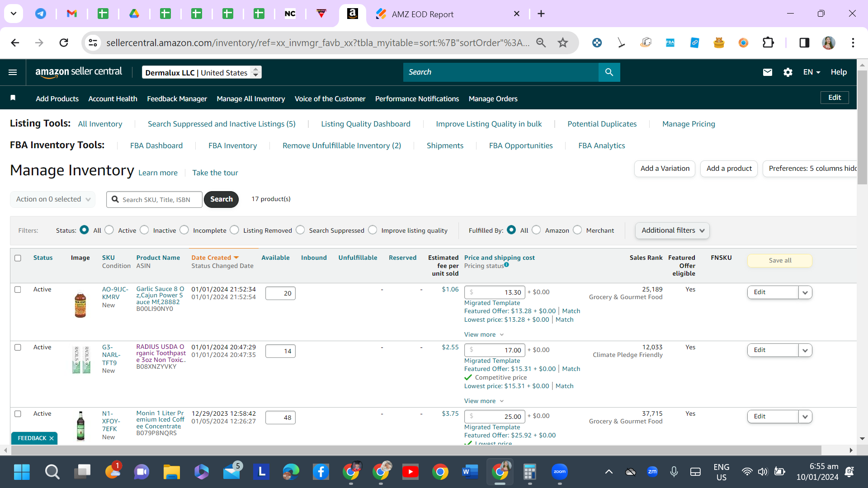The image size is (868, 488).
Task: Expand View more for the Garlic Sauce pricing
Action: tap(484, 334)
